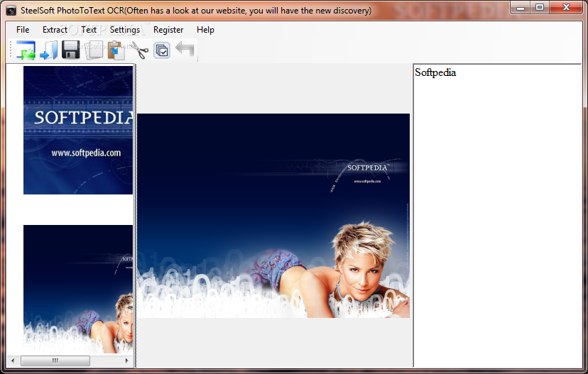
Task: Open the Text menu
Action: (89, 30)
